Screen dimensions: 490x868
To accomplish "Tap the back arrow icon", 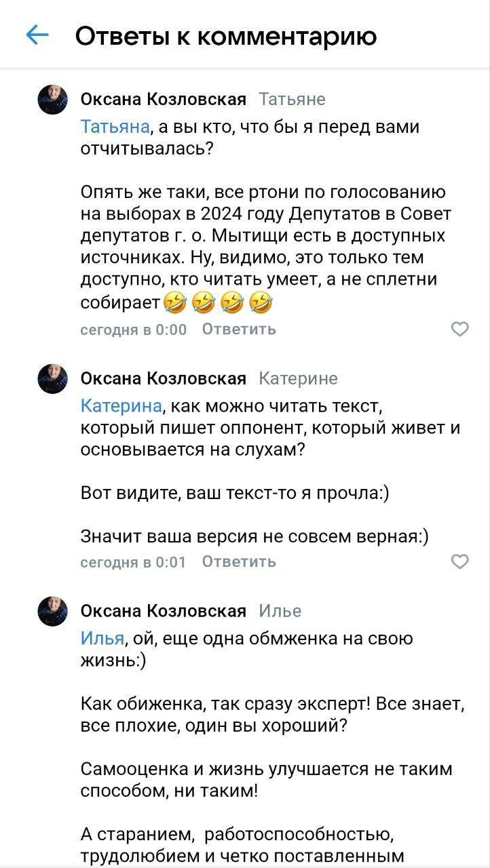I will coord(37,35).
